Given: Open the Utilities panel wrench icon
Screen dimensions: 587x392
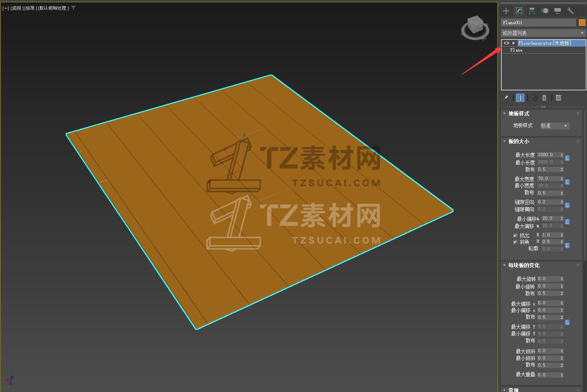Looking at the screenshot, I should [x=570, y=11].
